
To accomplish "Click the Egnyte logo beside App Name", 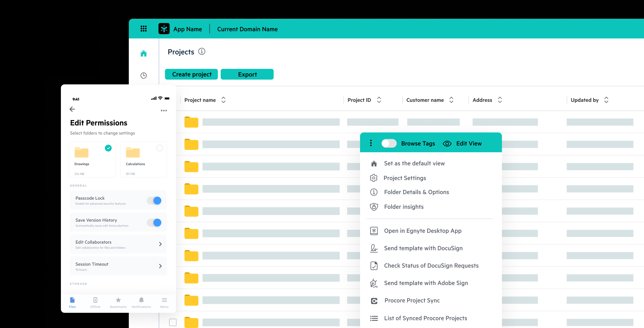I will coord(164,29).
